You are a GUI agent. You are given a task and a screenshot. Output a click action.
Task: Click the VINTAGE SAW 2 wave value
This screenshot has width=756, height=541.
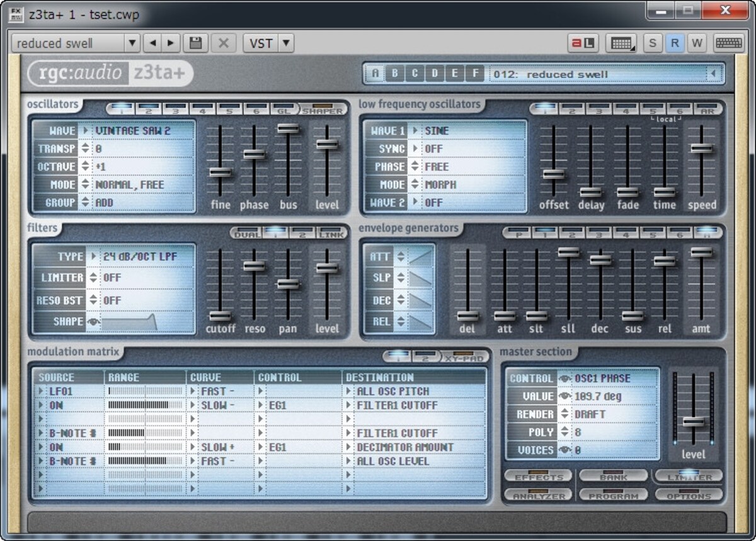pos(133,131)
